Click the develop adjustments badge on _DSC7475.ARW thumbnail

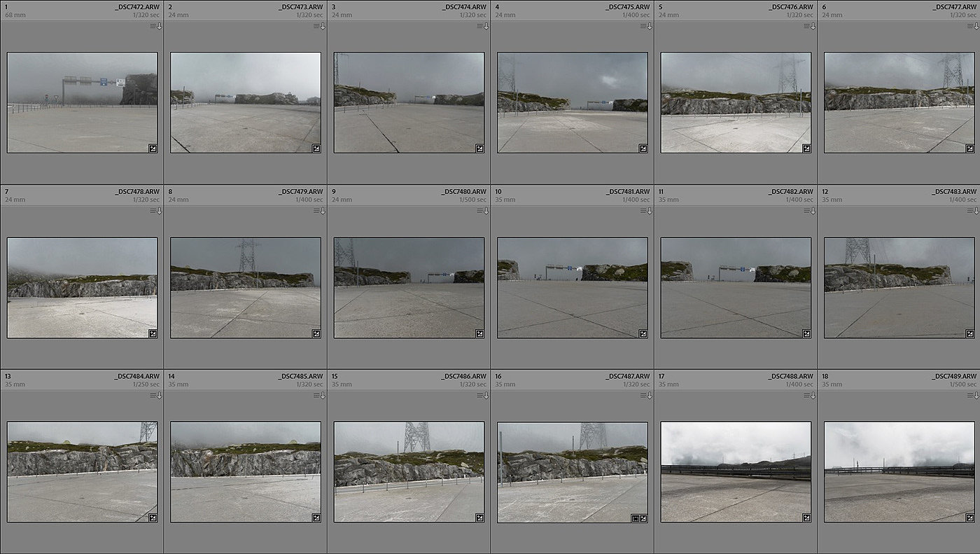pyautogui.click(x=643, y=148)
